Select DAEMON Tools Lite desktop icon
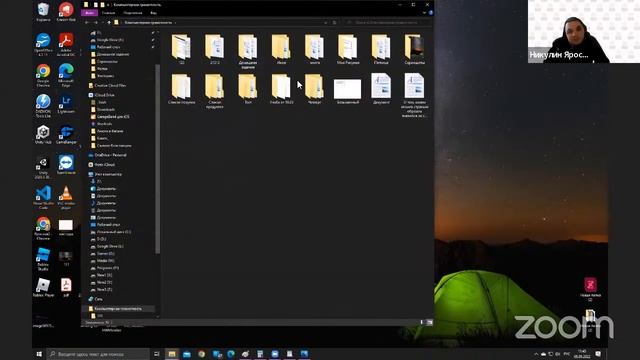Screen dimensions: 640x360 click(43, 106)
